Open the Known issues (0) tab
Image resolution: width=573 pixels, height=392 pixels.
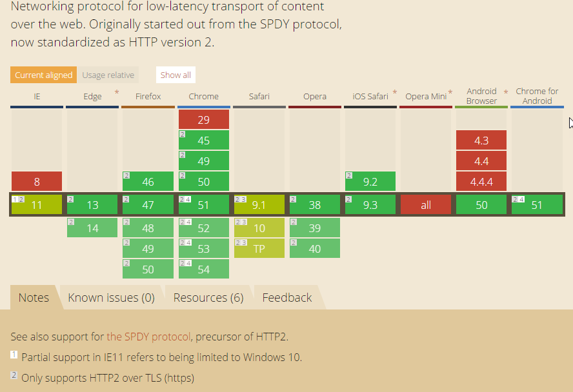pyautogui.click(x=111, y=297)
